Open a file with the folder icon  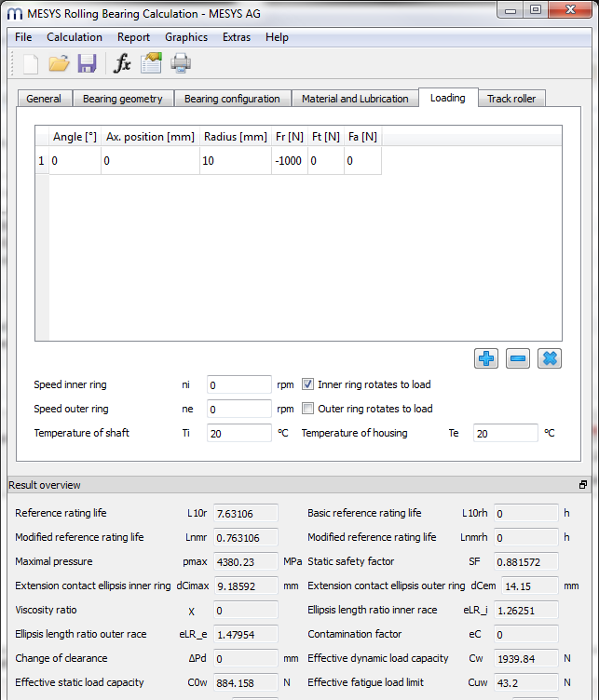point(60,63)
